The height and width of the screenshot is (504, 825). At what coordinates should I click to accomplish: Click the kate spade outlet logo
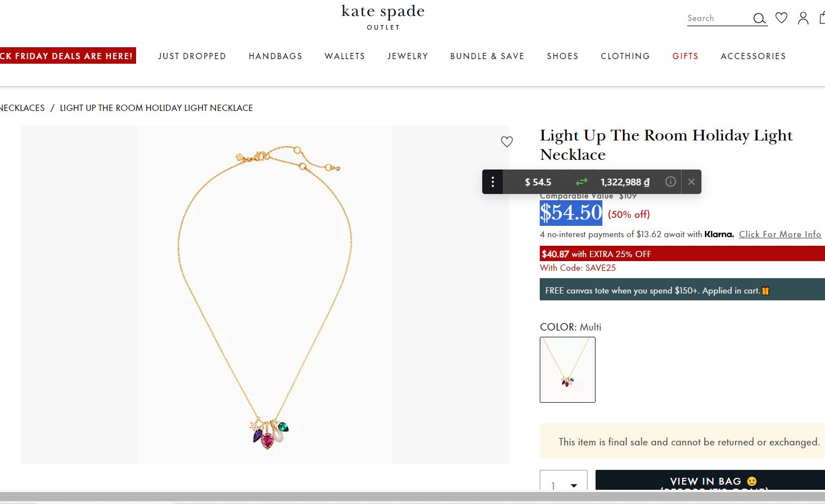coord(383,17)
